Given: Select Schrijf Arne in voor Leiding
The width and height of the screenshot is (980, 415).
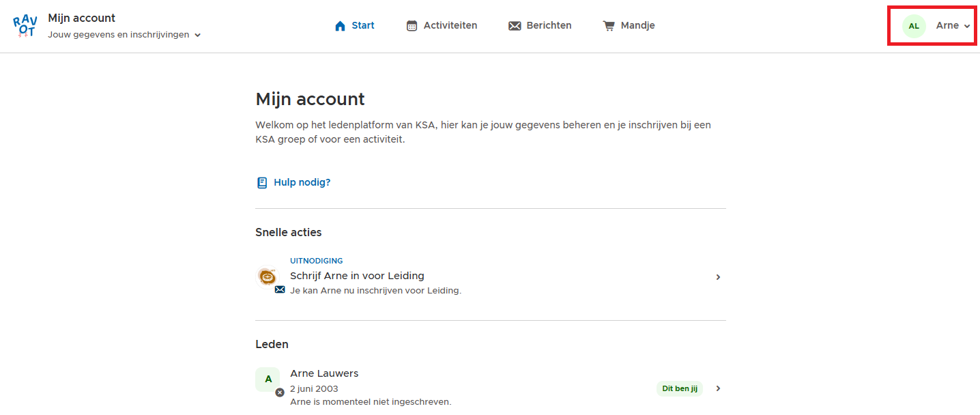Looking at the screenshot, I should pyautogui.click(x=491, y=276).
